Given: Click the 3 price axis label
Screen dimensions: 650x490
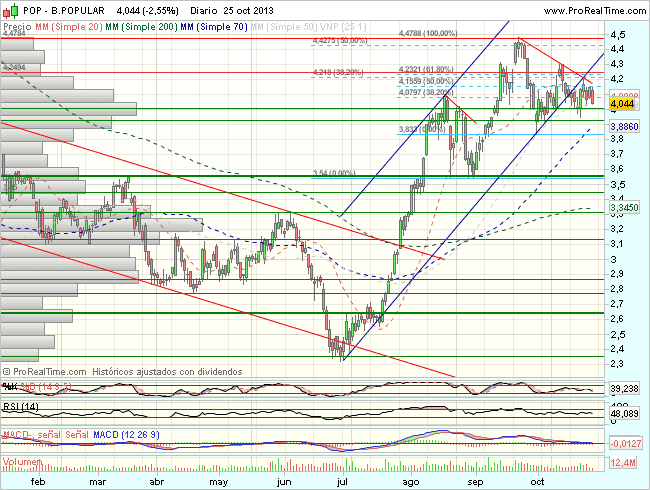Looking at the screenshot, I should tap(614, 259).
